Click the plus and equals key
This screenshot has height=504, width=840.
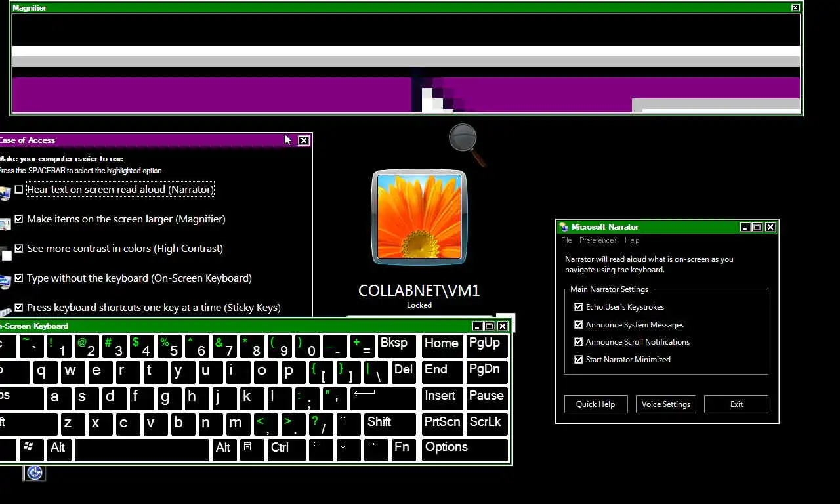pos(363,345)
